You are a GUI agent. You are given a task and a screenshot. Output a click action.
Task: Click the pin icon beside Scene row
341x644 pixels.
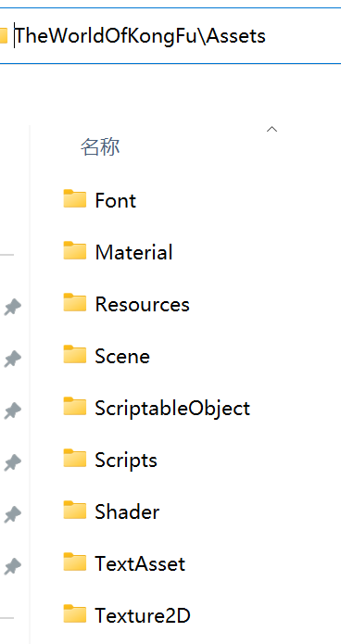(x=12, y=359)
